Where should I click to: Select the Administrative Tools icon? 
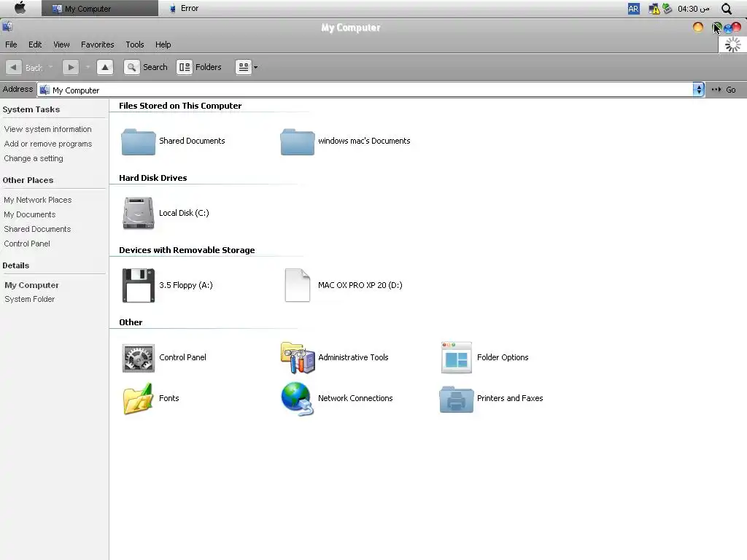click(298, 357)
